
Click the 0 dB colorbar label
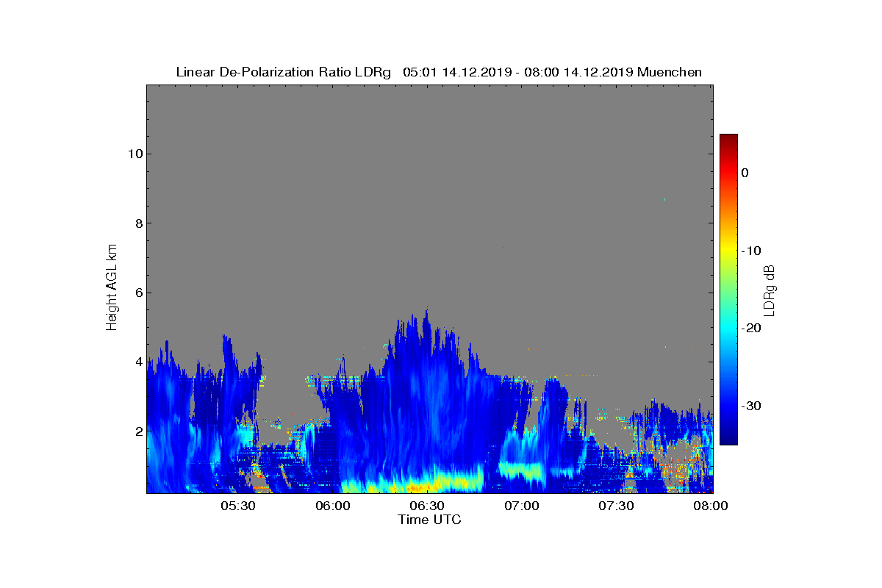tap(745, 173)
